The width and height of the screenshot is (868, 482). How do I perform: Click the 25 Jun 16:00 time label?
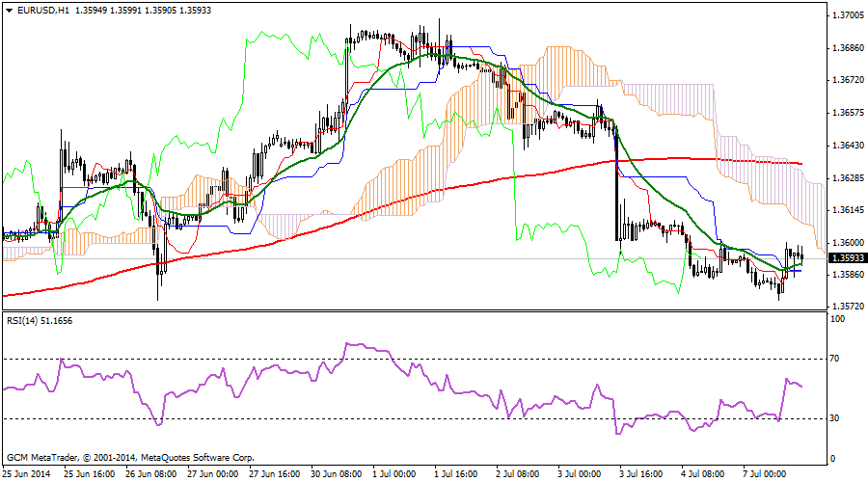(89, 474)
